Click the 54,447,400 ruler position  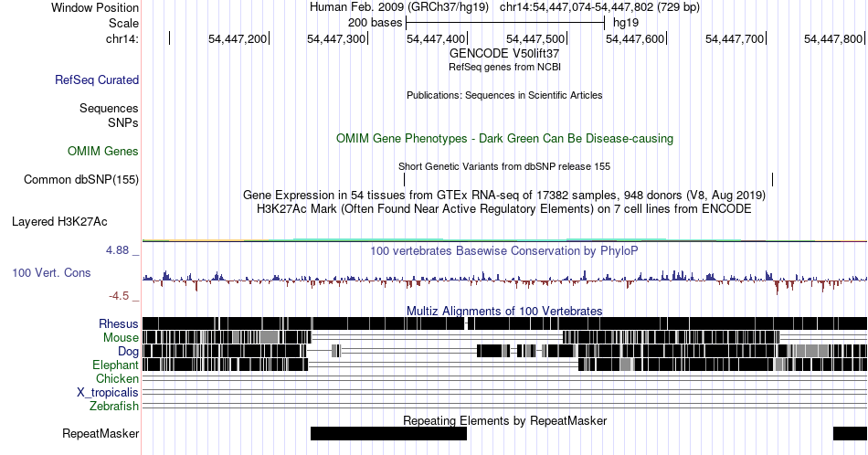coord(436,38)
